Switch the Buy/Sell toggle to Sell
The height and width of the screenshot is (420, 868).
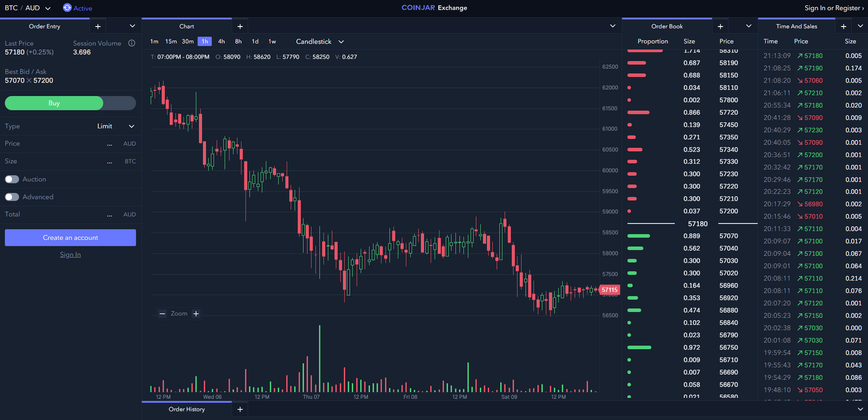119,103
